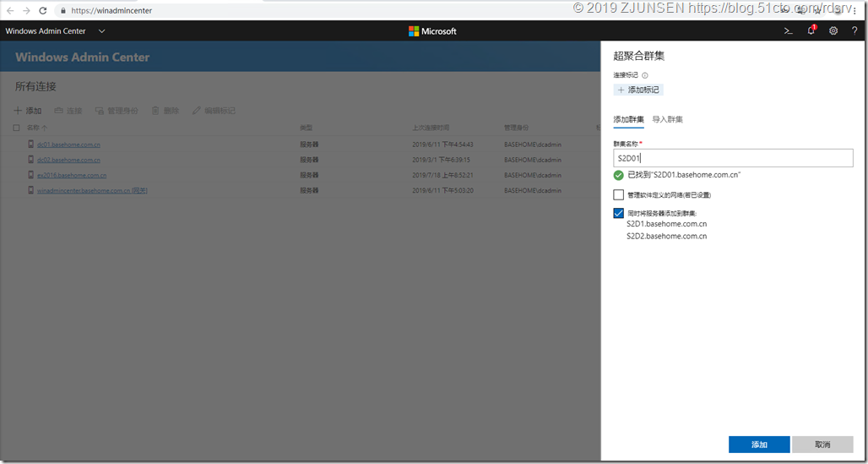Image resolution: width=868 pixels, height=464 pixels.
Task: Open the Windows Admin Center dropdown chevron
Action: (x=101, y=31)
